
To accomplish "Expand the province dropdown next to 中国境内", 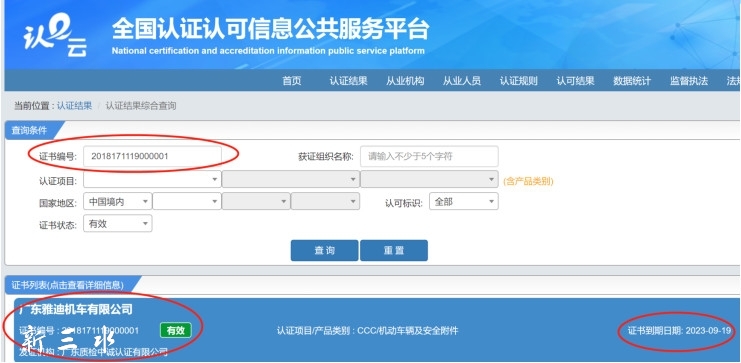I will coord(187,201).
